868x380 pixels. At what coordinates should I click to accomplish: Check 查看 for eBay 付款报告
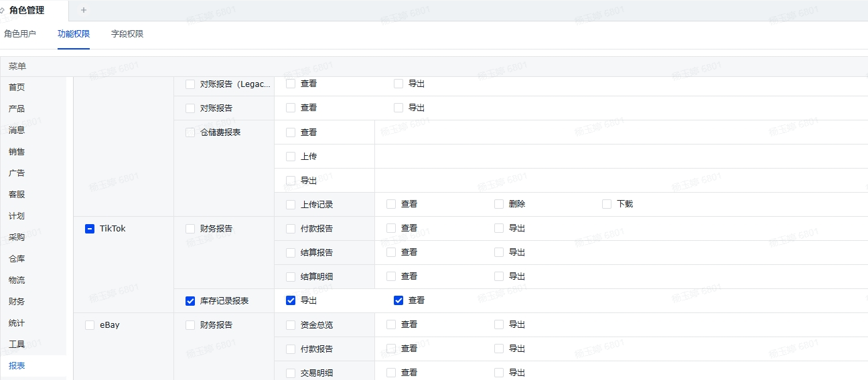391,349
